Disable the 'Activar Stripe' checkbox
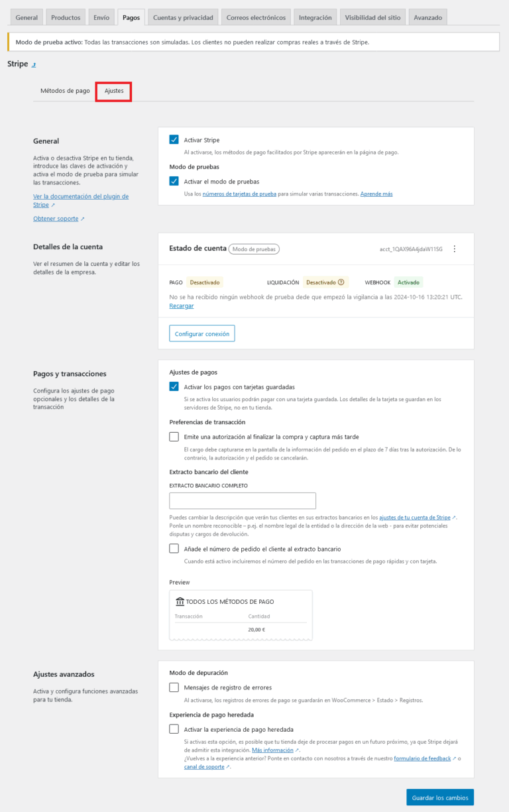The width and height of the screenshot is (509, 812). [174, 140]
